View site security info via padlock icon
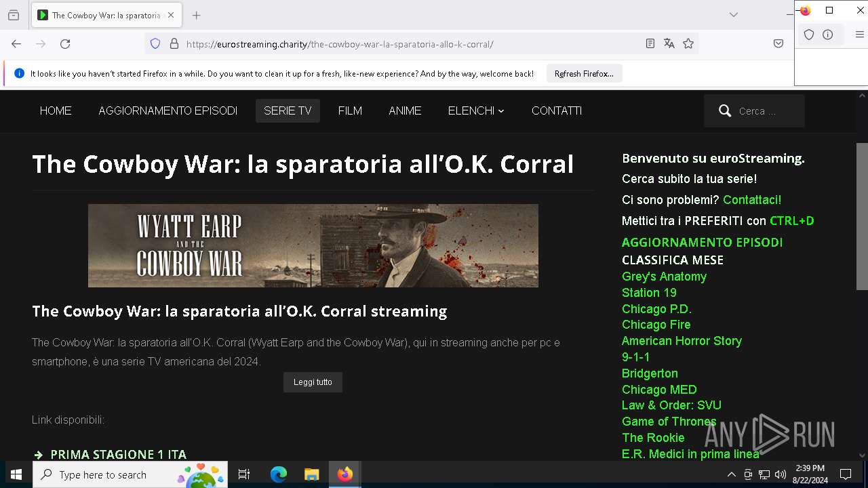 [x=174, y=44]
